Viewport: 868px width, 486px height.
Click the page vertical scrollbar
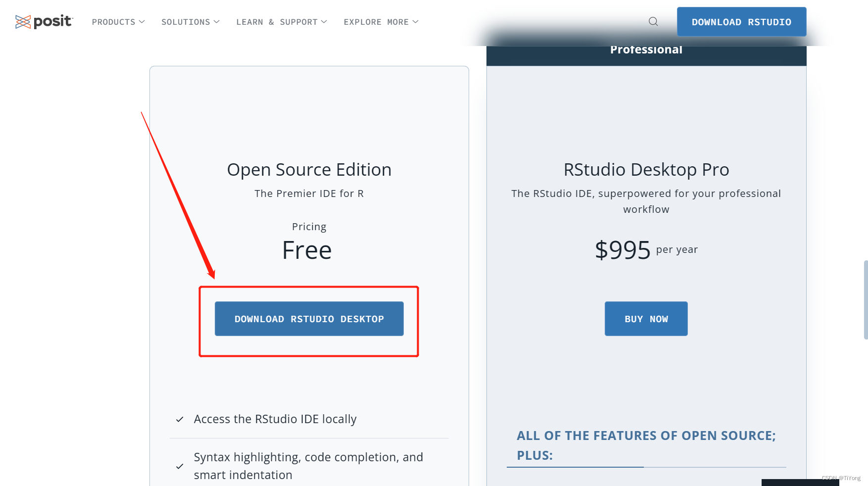(866, 300)
